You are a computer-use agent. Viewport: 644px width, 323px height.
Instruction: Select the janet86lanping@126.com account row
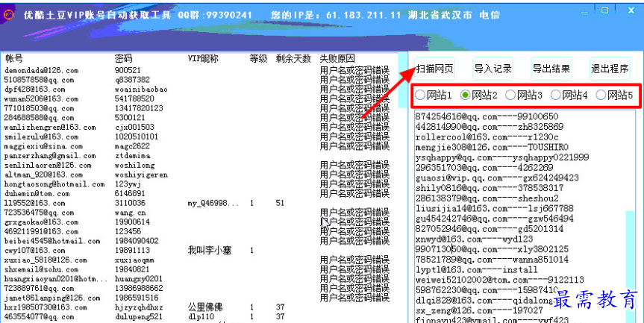pos(197,298)
